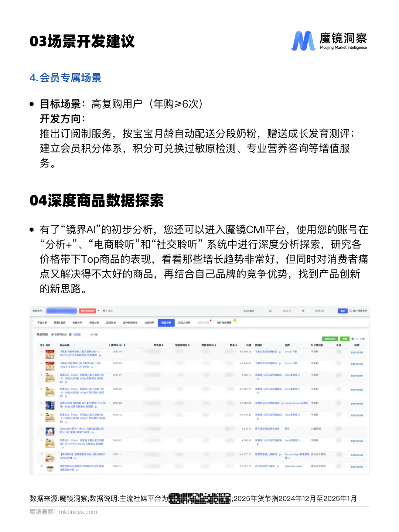Switch to 平台分析 tab
The image size is (399, 532).
tap(42, 323)
